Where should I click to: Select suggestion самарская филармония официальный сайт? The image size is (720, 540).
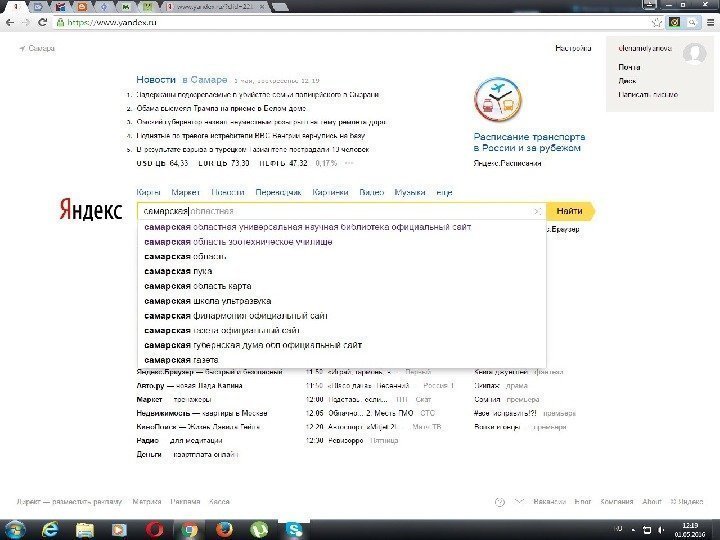point(342,315)
